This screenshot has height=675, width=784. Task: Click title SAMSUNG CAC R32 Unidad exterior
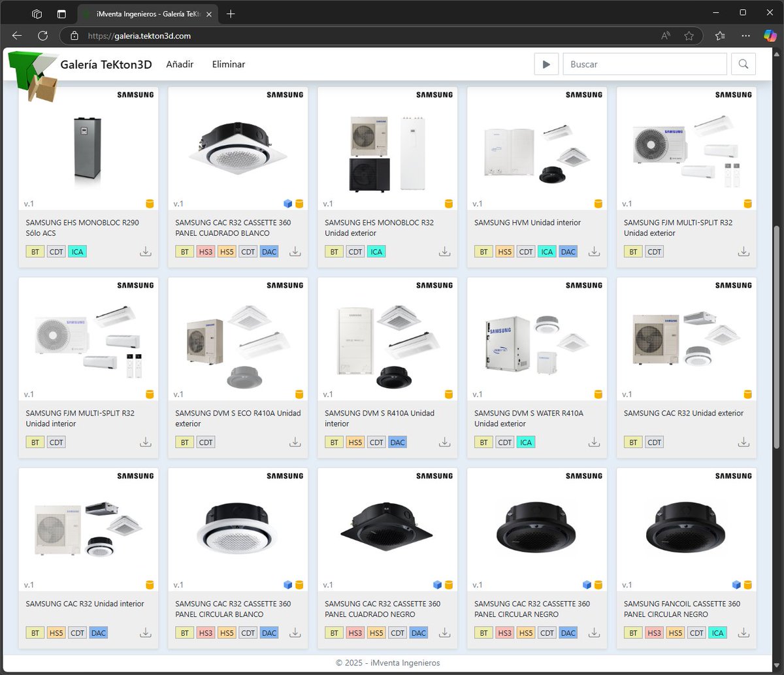pos(683,414)
